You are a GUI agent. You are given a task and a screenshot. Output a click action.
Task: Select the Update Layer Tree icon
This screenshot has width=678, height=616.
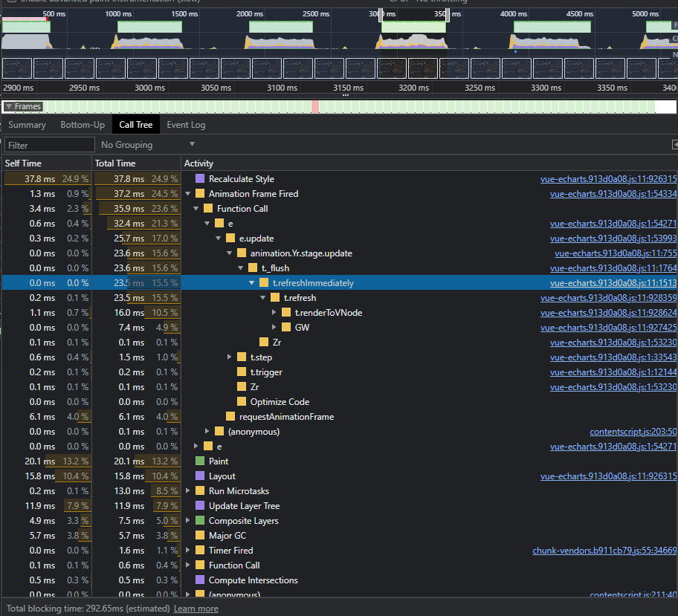199,505
